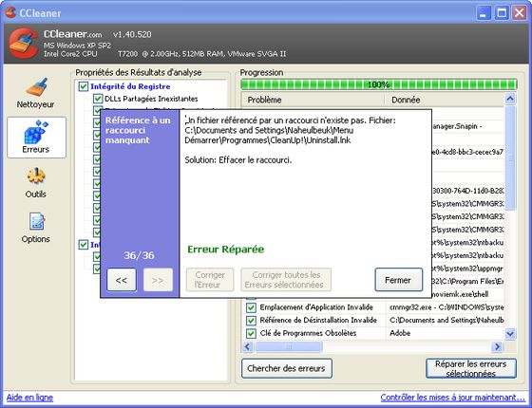This screenshot has height=408, width=532.
Task: Click the horizontal scrollbar thumb
Action: (x=289, y=346)
